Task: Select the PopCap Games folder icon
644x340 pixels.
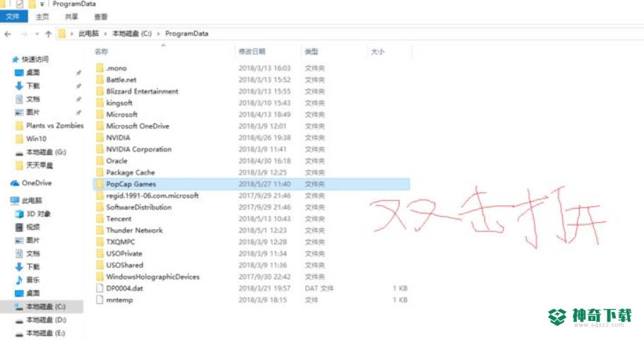Action: pyautogui.click(x=100, y=184)
